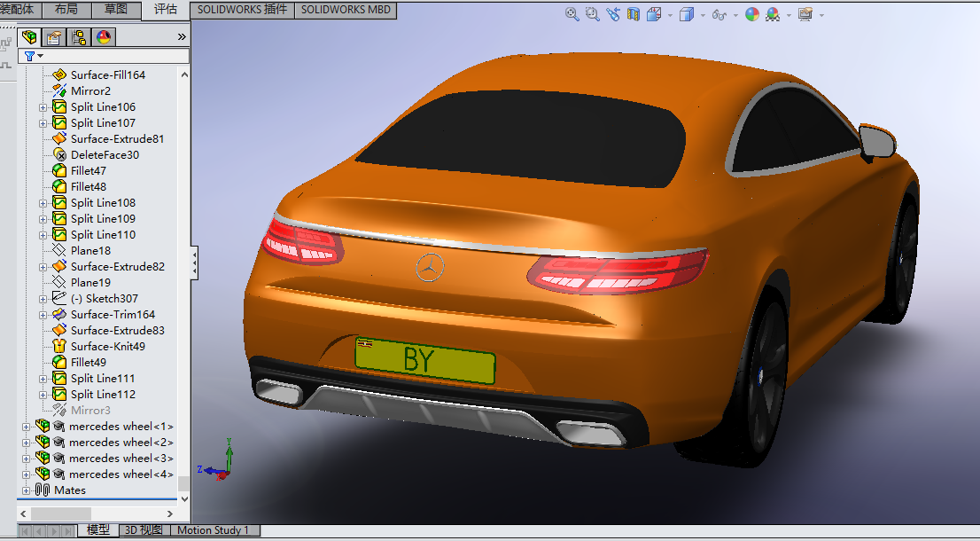Click the Plane18 feature icon
Viewport: 980px width, 541px height.
[x=59, y=250]
